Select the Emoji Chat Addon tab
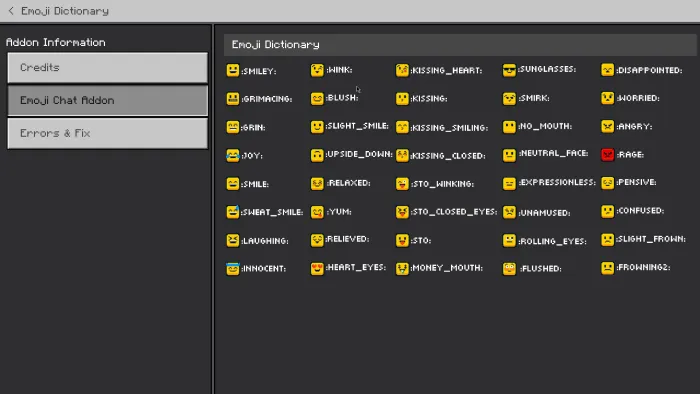700x394 pixels. pos(108,100)
